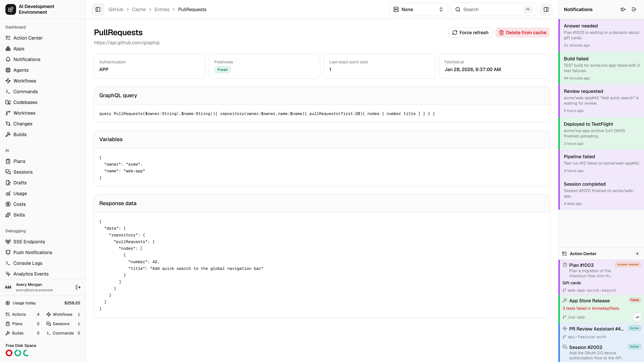Open Plan #1003 action card
The width and height of the screenshot is (644, 362).
601,277
